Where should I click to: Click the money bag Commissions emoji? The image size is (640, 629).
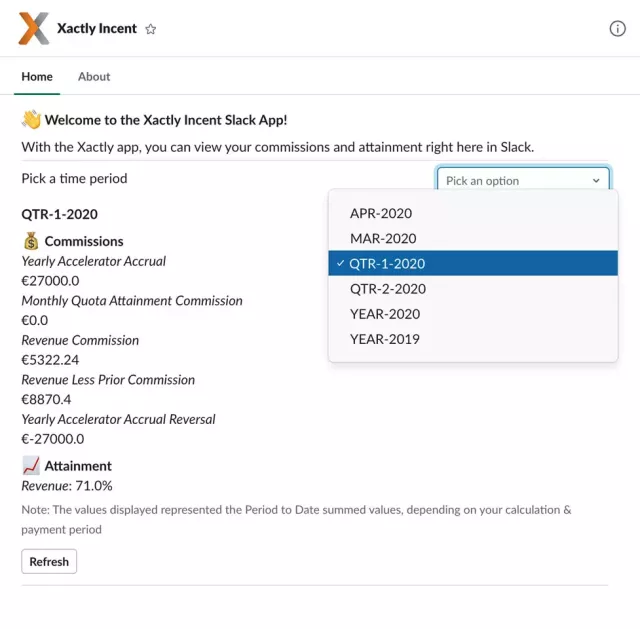(x=31, y=241)
